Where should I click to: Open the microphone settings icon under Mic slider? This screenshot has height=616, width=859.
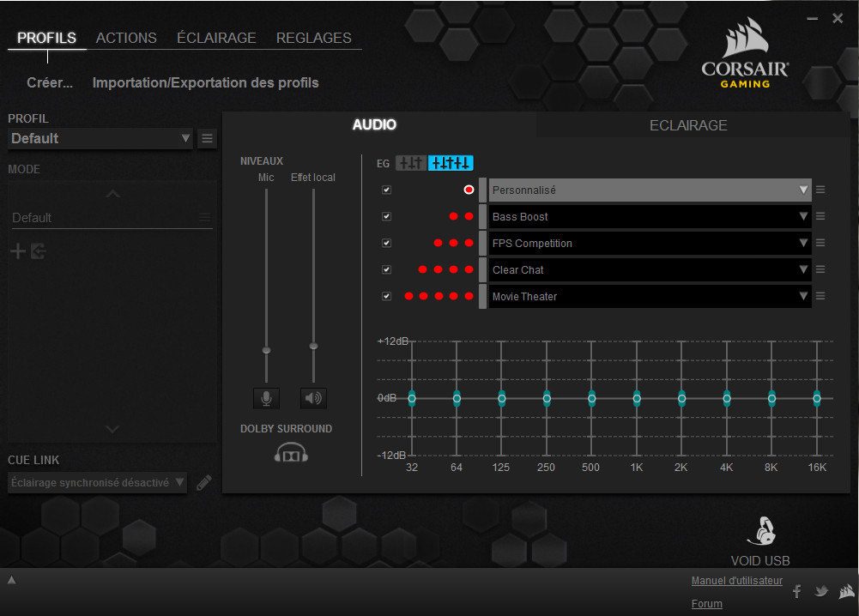pos(265,397)
